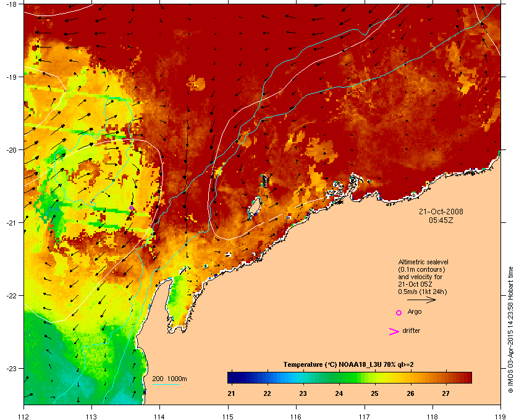Image resolution: width=519 pixels, height=420 pixels.
Task: Click the 'drifter' legend label
Action: [411, 330]
